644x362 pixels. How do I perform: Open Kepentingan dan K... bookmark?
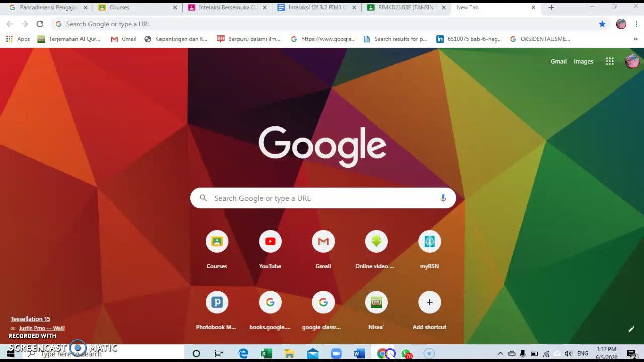point(176,39)
